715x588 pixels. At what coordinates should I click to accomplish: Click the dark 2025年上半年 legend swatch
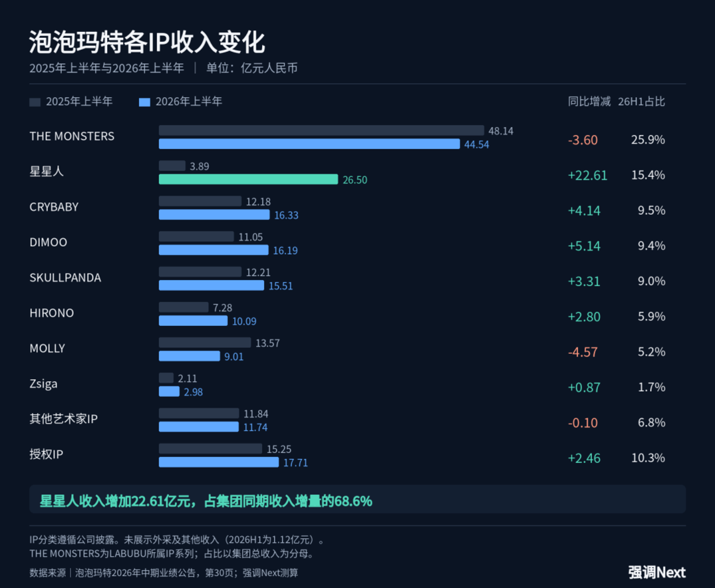(35, 102)
